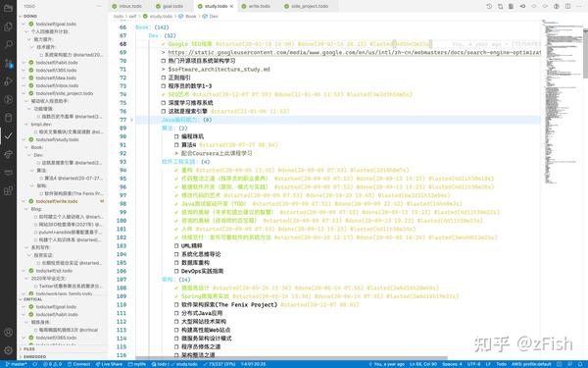Image resolution: width=588 pixels, height=368 pixels.
Task: Open the Todo checkmark view in activity bar
Action: 8,136
